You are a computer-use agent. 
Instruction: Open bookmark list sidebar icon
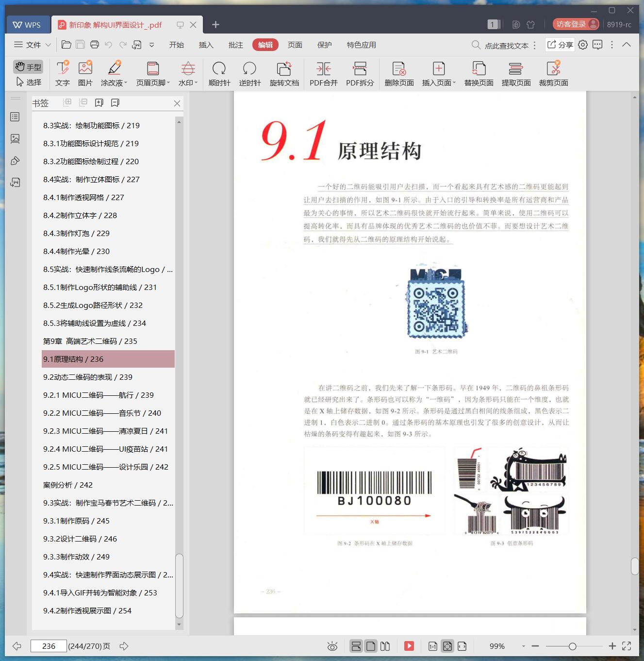[15, 117]
